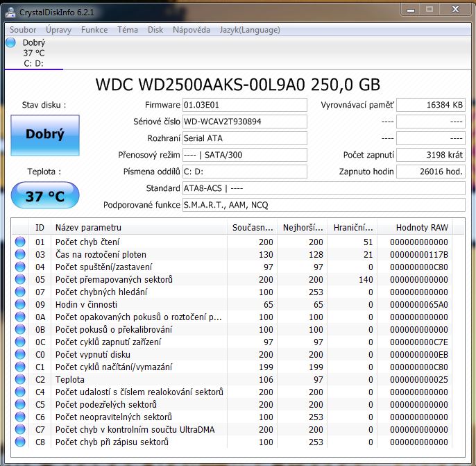Click status orb beside Počet chyb čtení

(x=19, y=242)
